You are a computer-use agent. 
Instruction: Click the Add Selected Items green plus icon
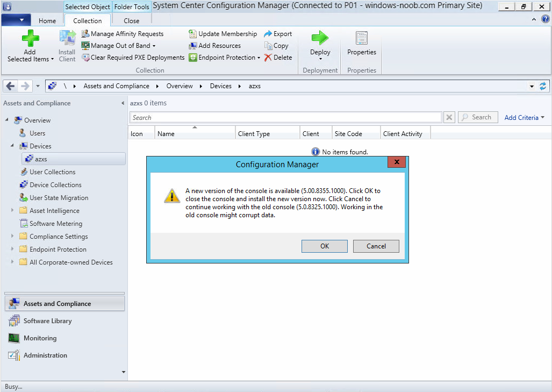pyautogui.click(x=30, y=38)
